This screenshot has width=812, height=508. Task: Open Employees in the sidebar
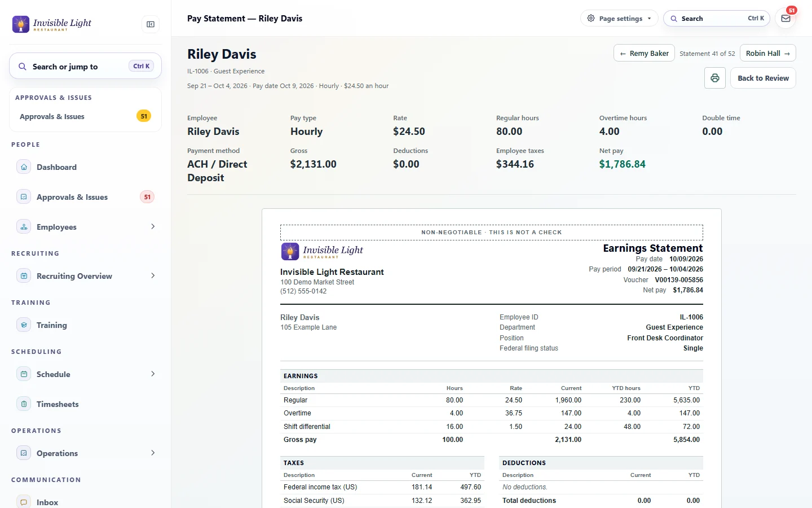(86, 227)
